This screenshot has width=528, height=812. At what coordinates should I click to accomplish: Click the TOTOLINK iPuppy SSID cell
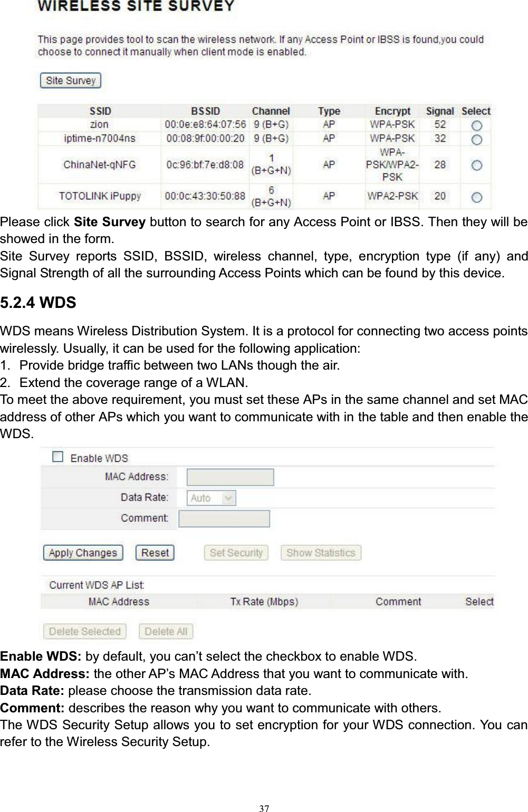click(100, 196)
